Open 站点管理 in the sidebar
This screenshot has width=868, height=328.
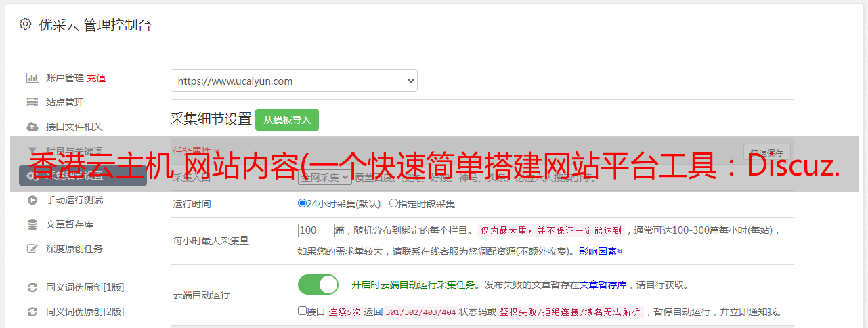(x=65, y=102)
